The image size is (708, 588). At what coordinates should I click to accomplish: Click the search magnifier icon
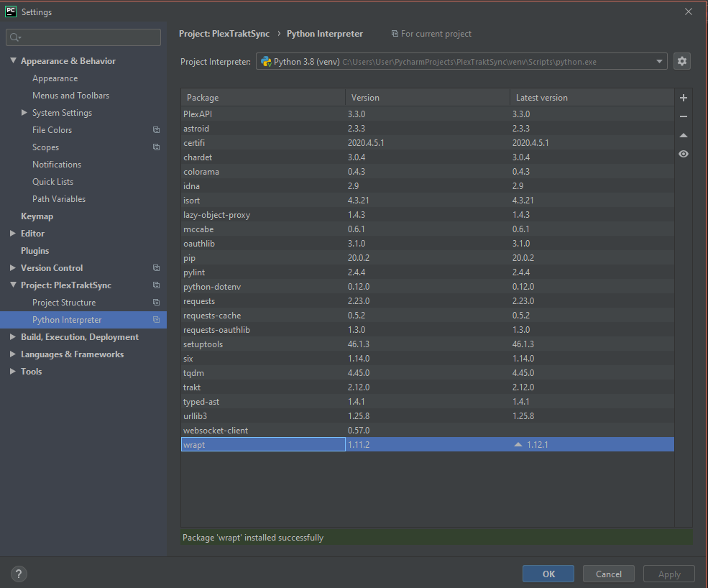tap(15, 37)
